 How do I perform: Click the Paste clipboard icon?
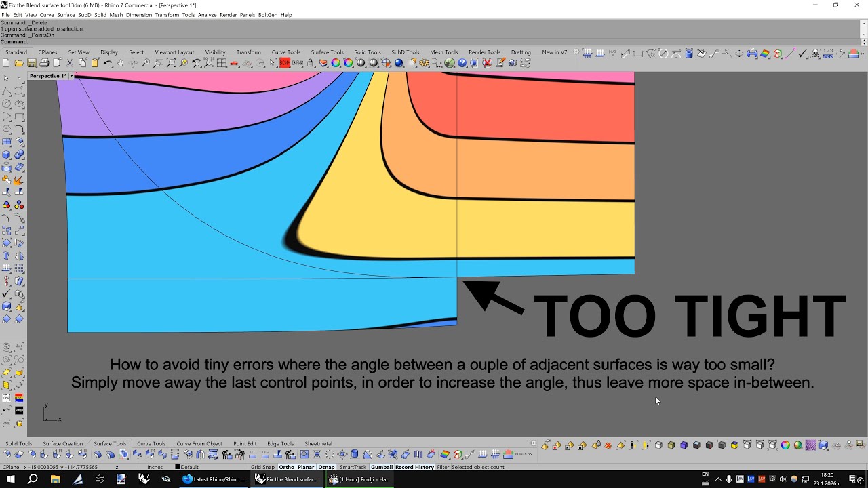click(x=94, y=63)
